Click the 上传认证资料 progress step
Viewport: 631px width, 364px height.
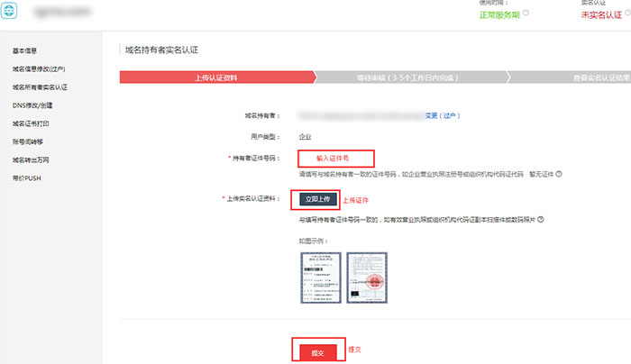coord(215,77)
